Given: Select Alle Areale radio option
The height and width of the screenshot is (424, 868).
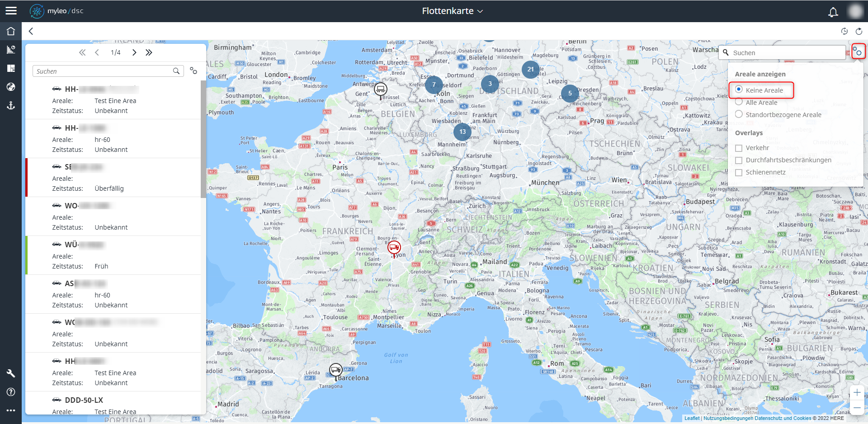Looking at the screenshot, I should (x=739, y=102).
